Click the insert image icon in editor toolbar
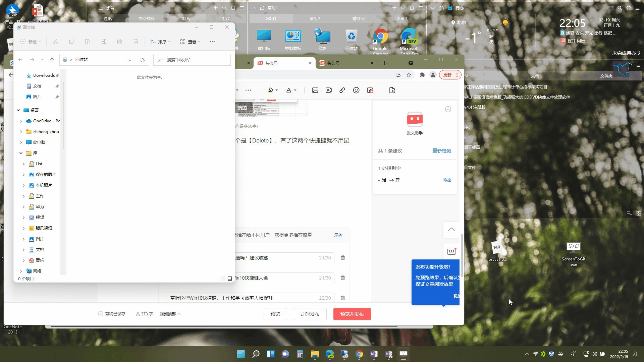Viewport: 644px width, 362px height. [x=315, y=90]
